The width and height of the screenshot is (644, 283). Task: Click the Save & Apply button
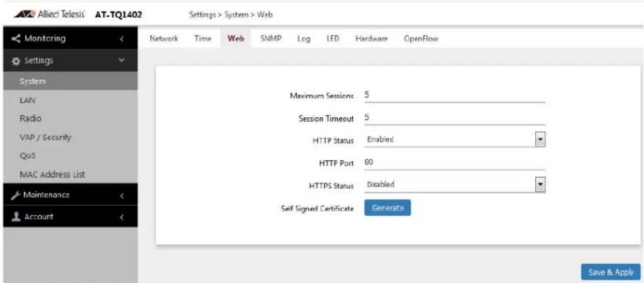coord(611,272)
